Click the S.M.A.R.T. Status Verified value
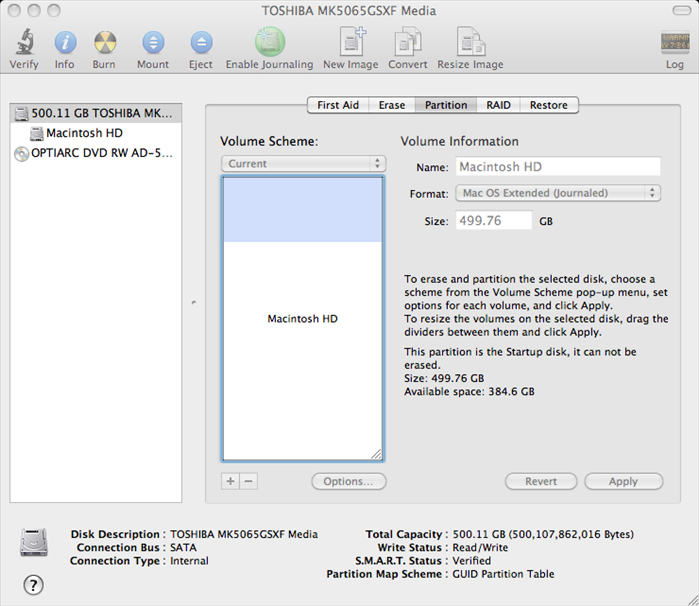Viewport: 699px width, 606px height. (472, 561)
